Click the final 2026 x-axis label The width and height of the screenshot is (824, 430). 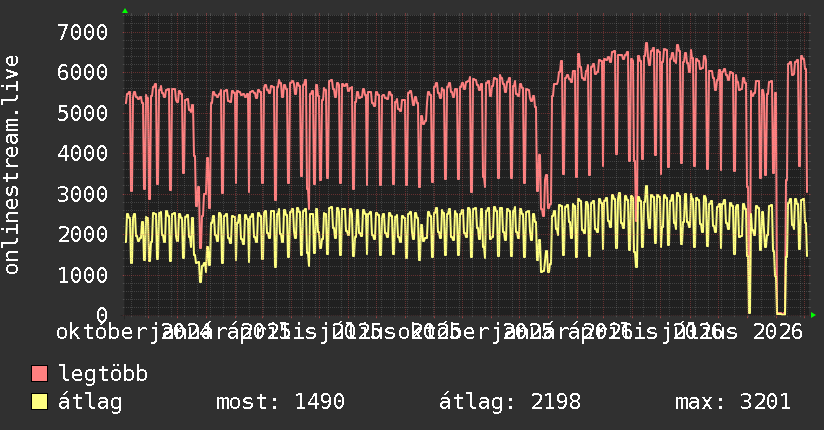778,332
